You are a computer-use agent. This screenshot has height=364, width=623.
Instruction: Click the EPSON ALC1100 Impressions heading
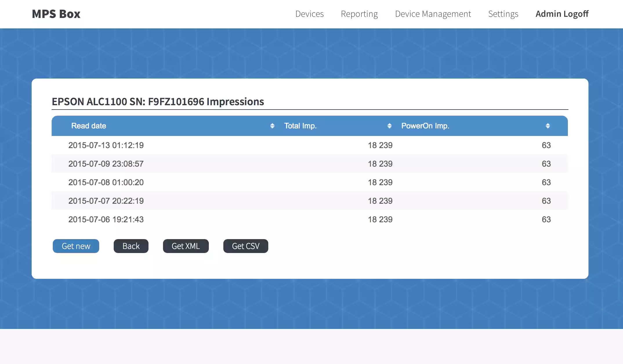(x=158, y=101)
